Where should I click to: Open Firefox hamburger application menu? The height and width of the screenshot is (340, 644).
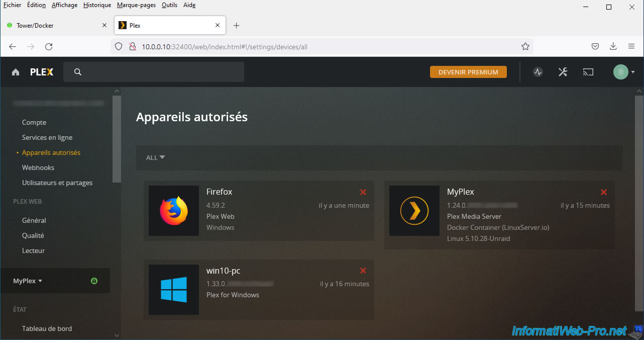(x=631, y=46)
